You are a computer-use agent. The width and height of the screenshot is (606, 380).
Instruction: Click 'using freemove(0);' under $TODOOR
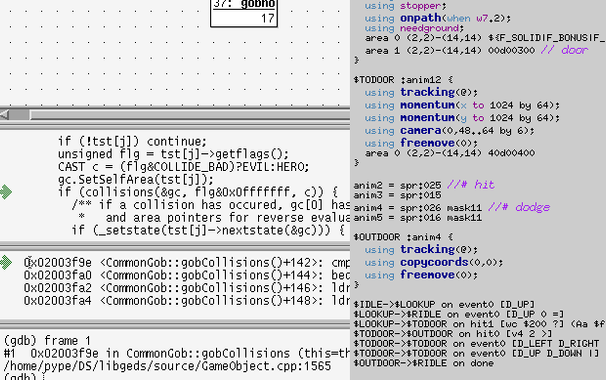point(421,143)
